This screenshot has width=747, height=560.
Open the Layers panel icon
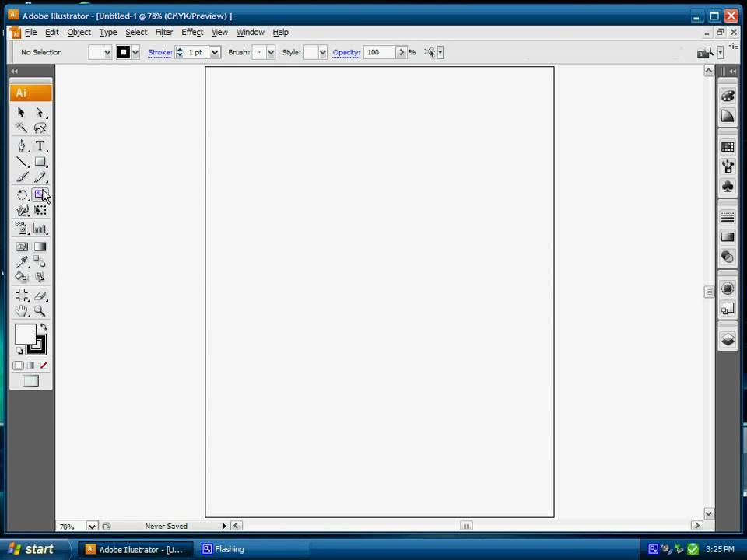click(x=728, y=340)
